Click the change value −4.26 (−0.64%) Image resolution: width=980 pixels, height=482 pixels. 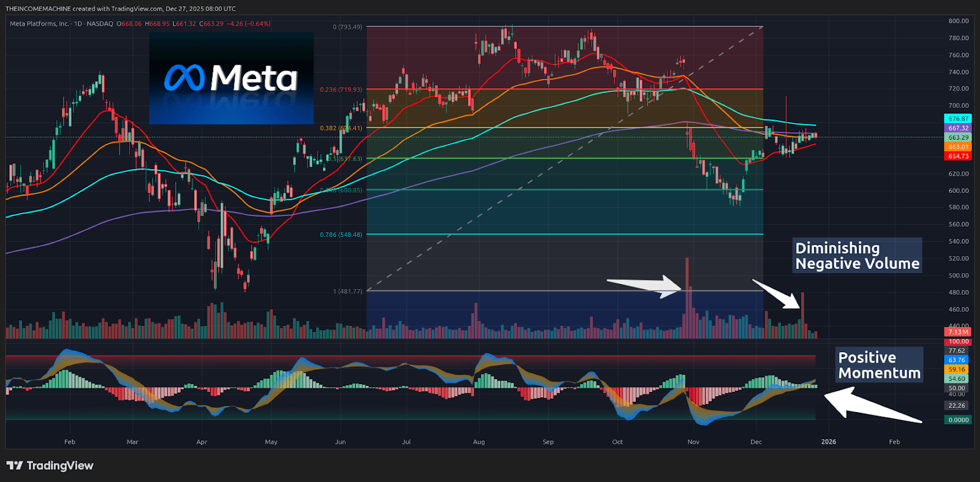click(249, 24)
